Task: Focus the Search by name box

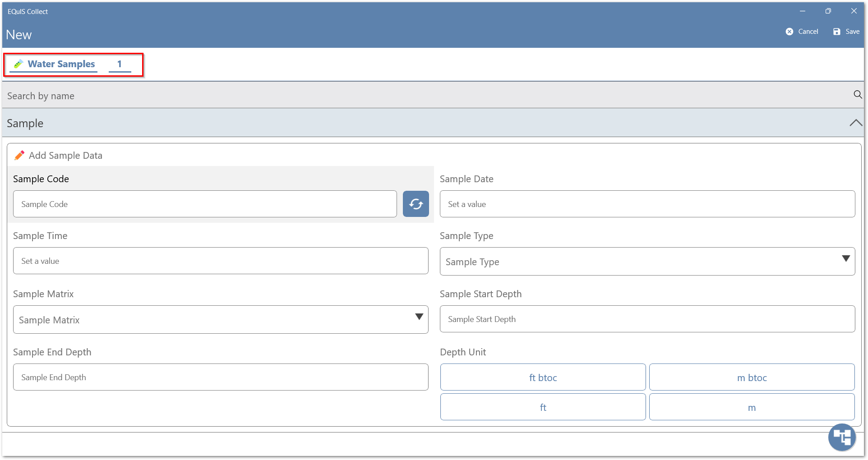Action: (x=424, y=96)
